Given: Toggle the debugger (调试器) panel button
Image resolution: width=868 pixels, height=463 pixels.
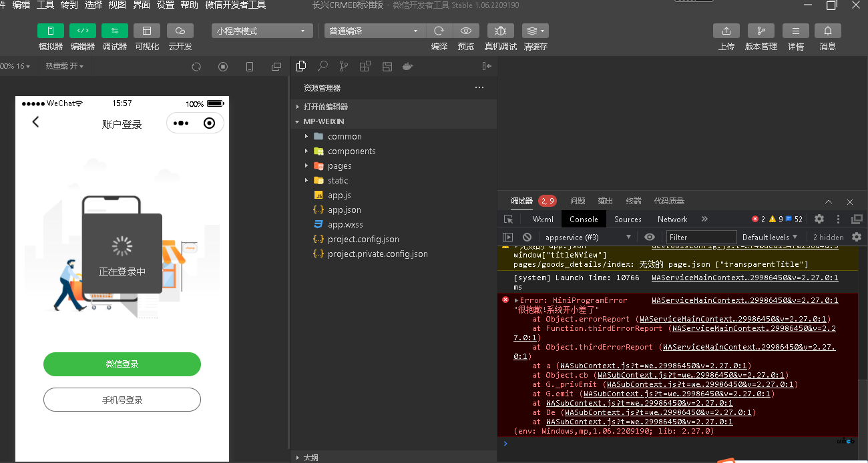Looking at the screenshot, I should [x=115, y=31].
